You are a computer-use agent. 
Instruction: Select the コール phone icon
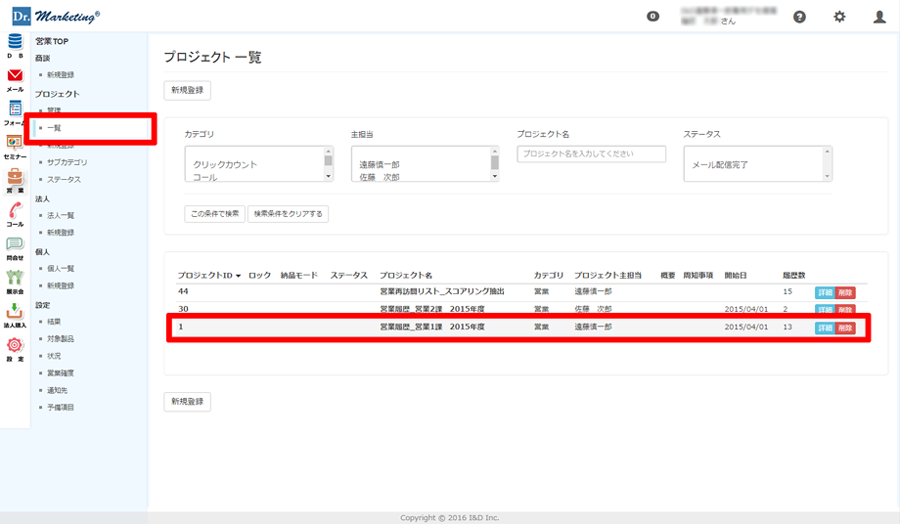15,211
